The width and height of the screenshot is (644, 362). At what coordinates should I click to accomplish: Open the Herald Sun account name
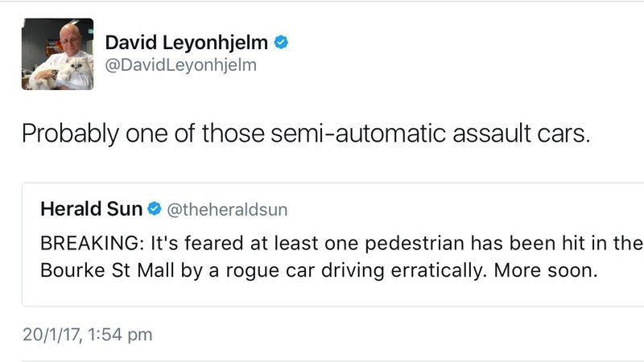tap(91, 210)
